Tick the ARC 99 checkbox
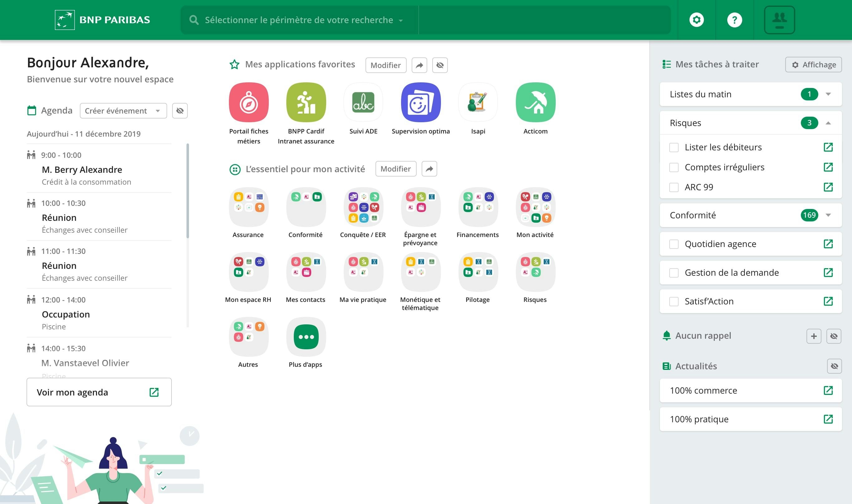The height and width of the screenshot is (504, 852). click(x=674, y=187)
